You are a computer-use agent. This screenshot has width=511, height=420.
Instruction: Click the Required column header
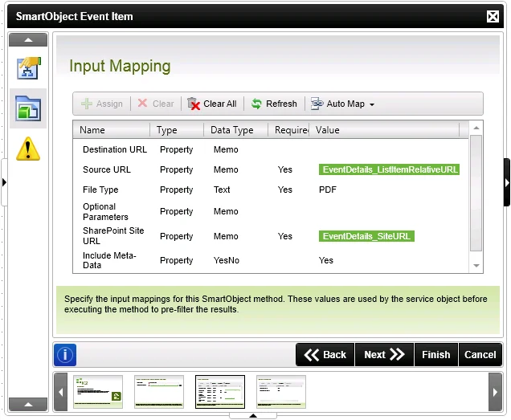tap(288, 130)
